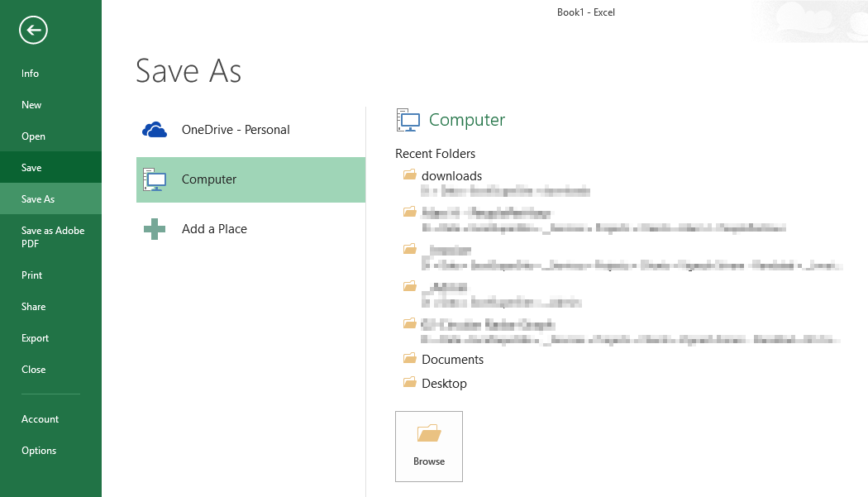Viewport: 868px width, 497px height.
Task: Click the downloads folder icon
Action: point(410,175)
